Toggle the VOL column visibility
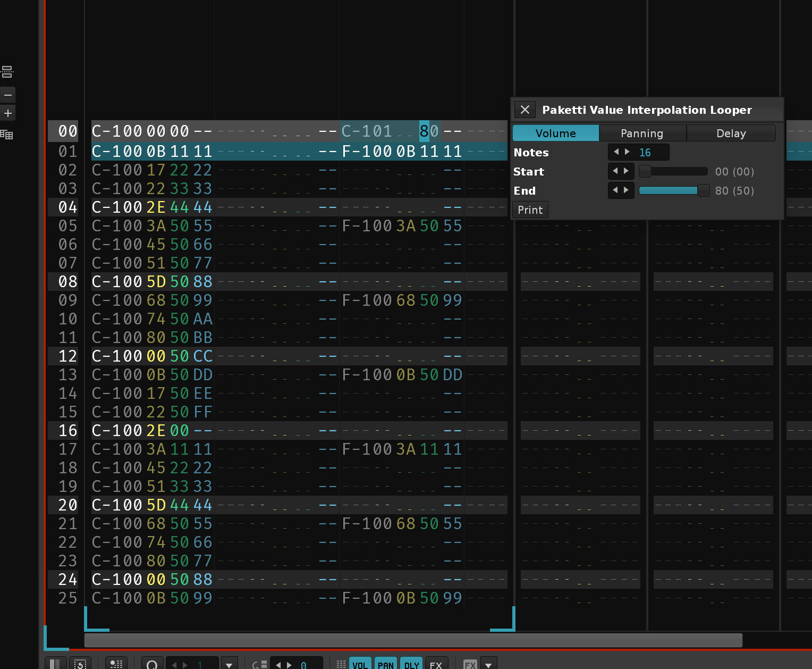This screenshot has height=669, width=812. 360,664
